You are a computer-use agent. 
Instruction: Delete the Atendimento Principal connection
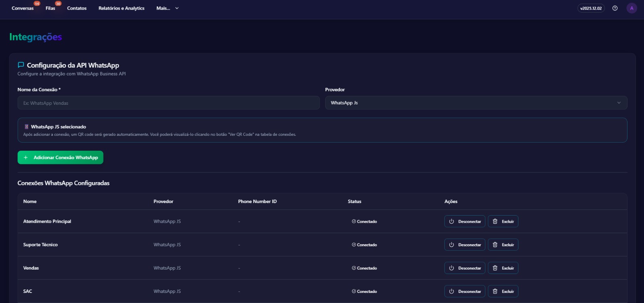503,222
